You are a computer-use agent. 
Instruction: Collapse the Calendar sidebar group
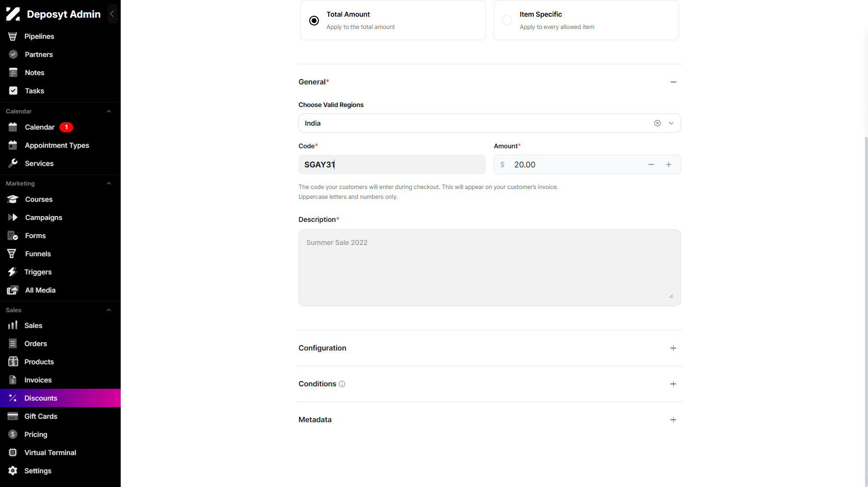[x=109, y=111]
